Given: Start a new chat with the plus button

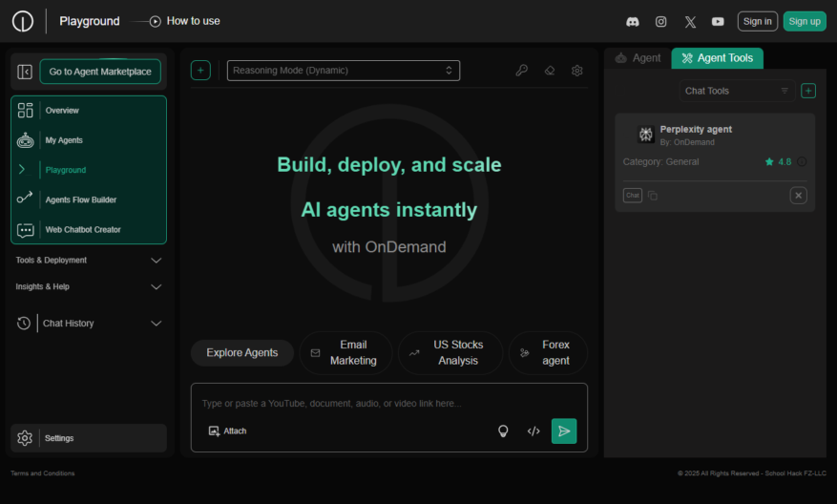Looking at the screenshot, I should pyautogui.click(x=200, y=71).
